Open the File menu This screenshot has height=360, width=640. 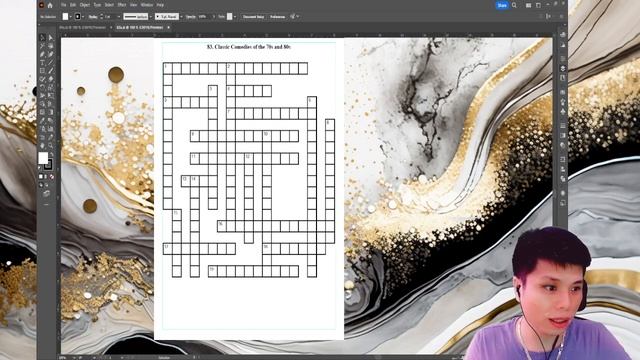63,5
